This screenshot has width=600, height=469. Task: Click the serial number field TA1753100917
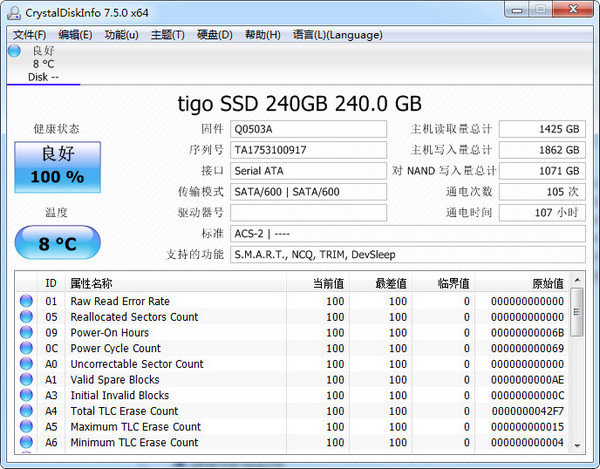[308, 149]
